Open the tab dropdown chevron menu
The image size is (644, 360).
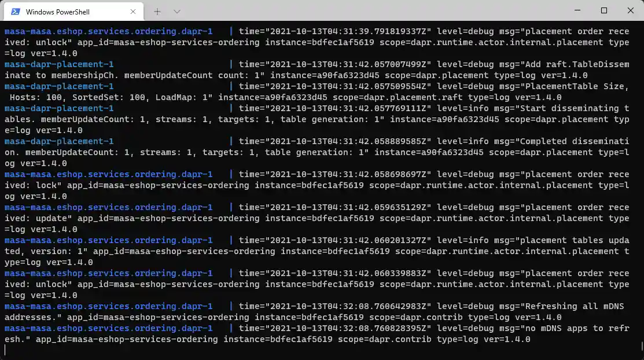[x=177, y=11]
